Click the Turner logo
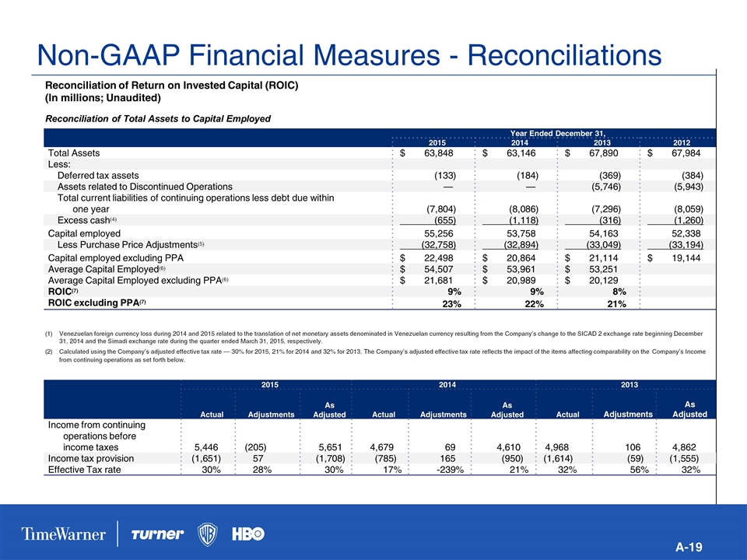The image size is (747, 560). pos(157,534)
